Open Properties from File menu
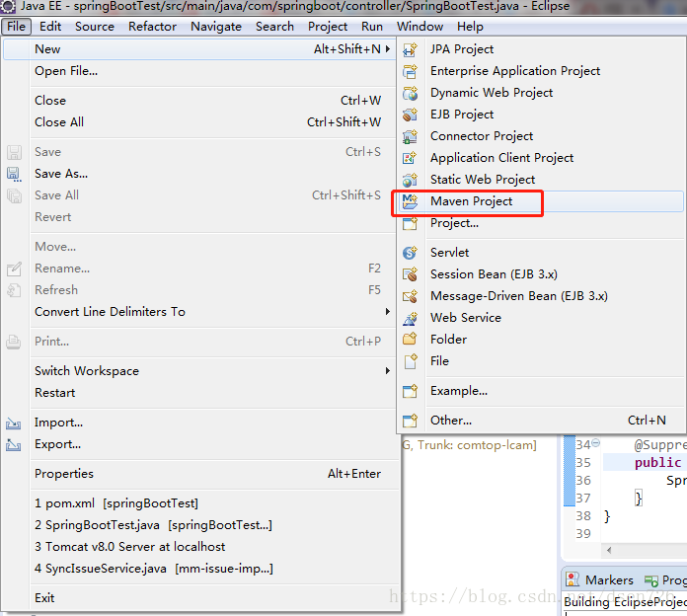The width and height of the screenshot is (687, 616). 199,474
